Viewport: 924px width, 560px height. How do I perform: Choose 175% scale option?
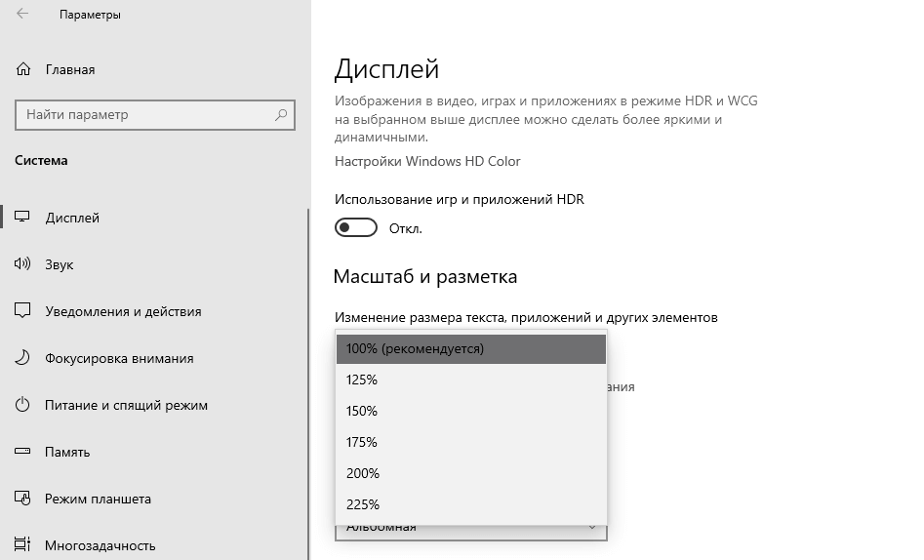click(471, 442)
